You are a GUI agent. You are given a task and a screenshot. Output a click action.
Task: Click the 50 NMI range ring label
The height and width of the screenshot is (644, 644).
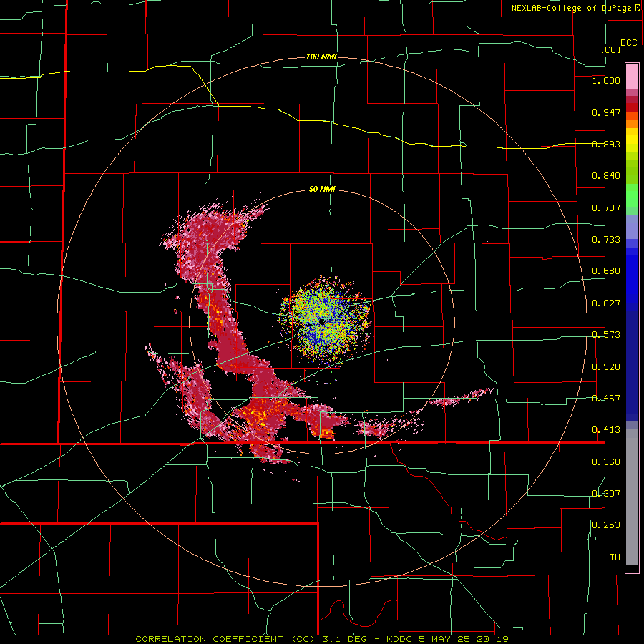click(x=322, y=190)
